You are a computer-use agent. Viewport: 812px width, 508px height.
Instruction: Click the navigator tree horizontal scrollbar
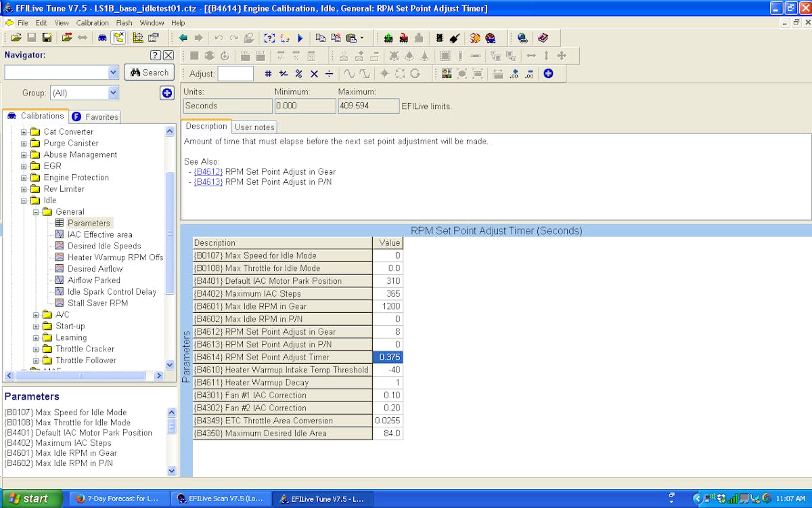[x=80, y=375]
